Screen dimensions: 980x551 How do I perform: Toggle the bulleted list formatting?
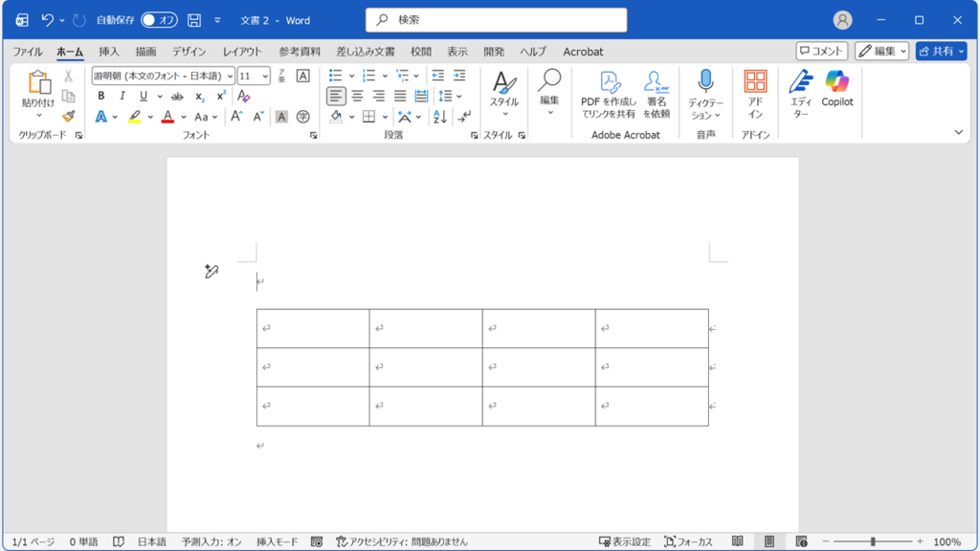click(x=334, y=75)
